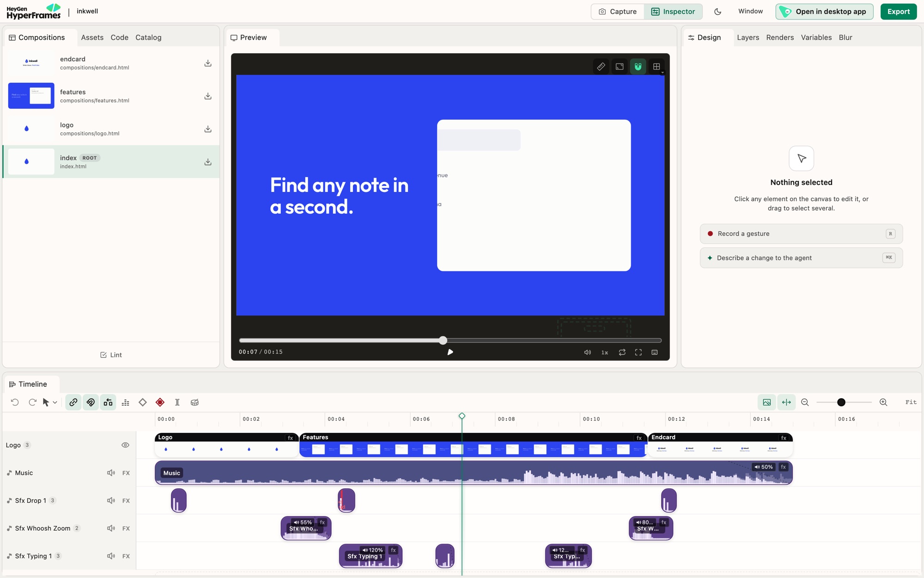Click the timeline zoom in magnifier
This screenshot has width=924, height=578.
[883, 402]
